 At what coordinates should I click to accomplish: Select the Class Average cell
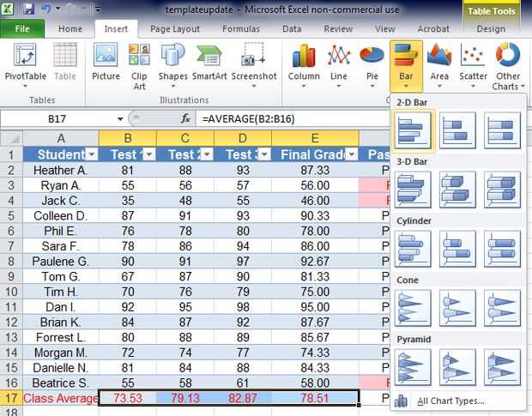tap(61, 398)
